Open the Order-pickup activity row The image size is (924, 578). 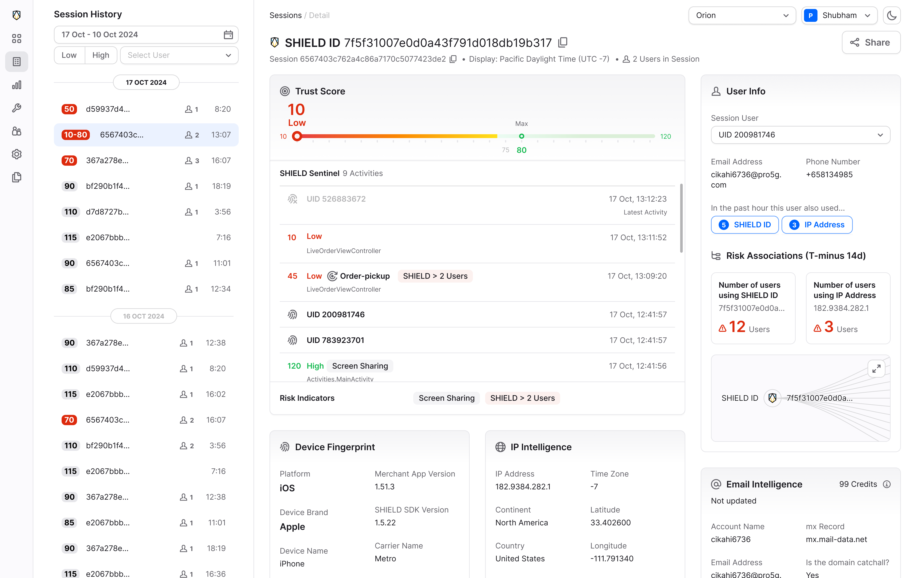[x=477, y=282]
